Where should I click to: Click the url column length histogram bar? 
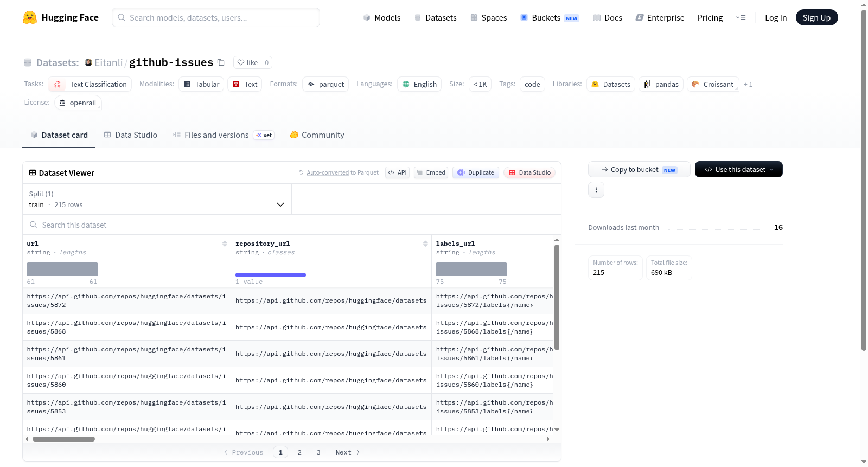[62, 269]
